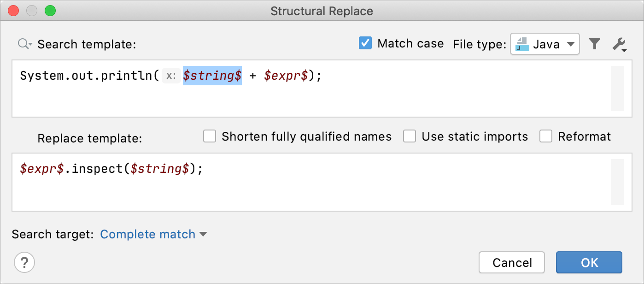This screenshot has width=644, height=284.
Task: Click the red close window button
Action: tap(13, 11)
